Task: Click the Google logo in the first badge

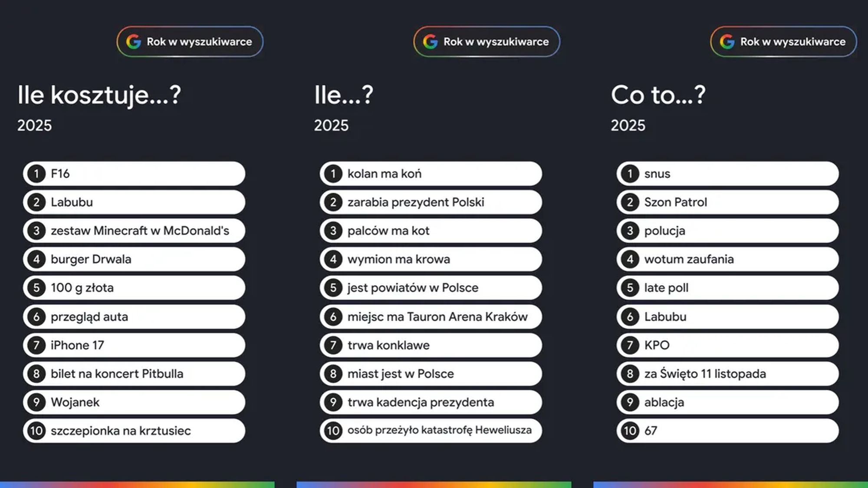Action: coord(134,42)
